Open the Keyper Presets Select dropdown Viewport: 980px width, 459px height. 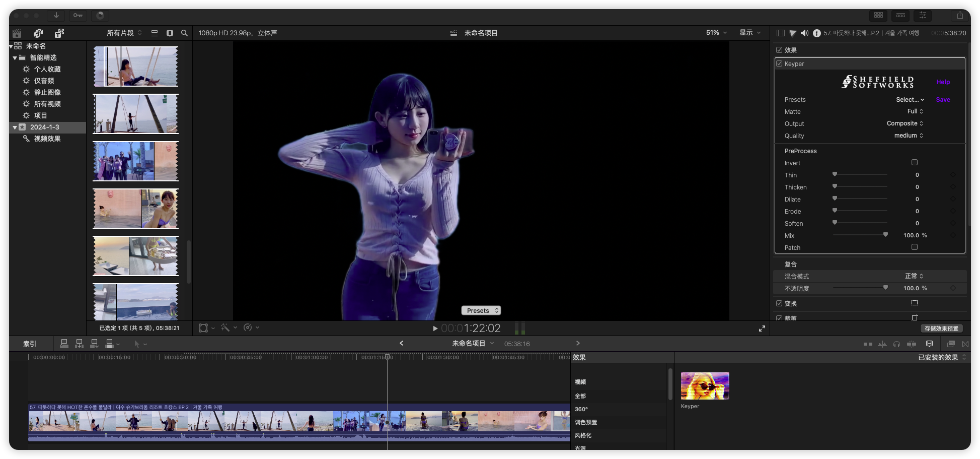[910, 100]
